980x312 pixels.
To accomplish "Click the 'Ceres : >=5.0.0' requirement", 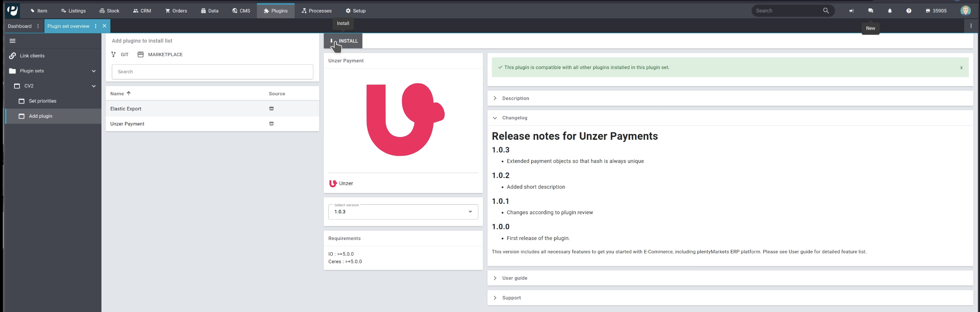I will click(345, 262).
